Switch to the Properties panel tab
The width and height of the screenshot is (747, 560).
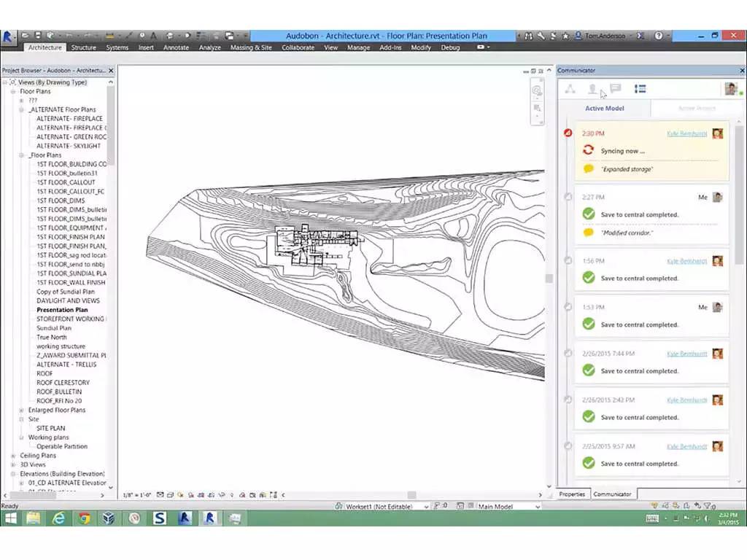click(x=572, y=494)
